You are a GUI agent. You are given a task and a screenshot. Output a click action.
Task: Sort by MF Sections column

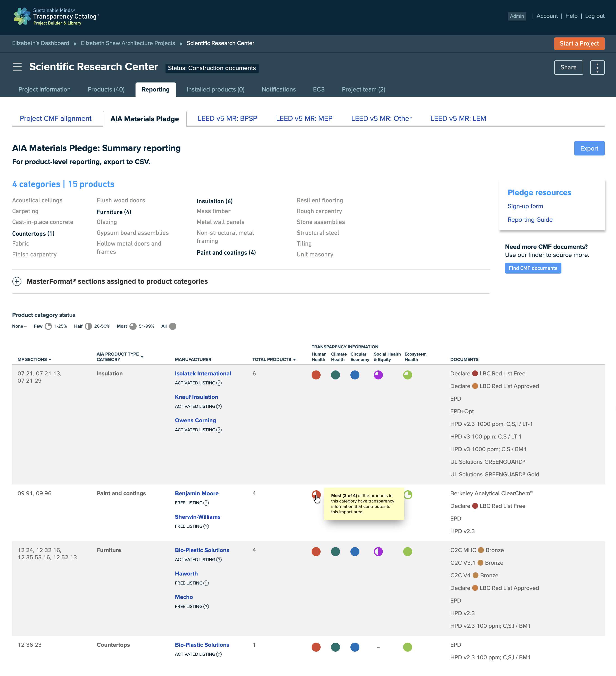click(34, 359)
